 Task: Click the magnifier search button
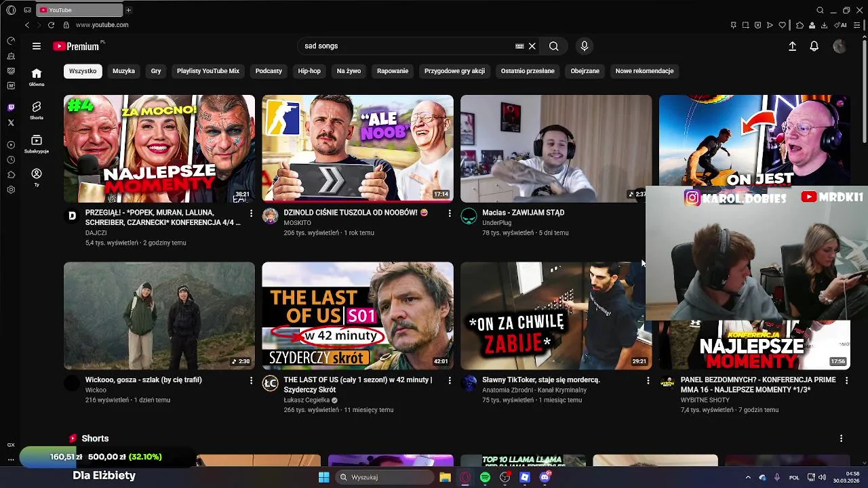tap(554, 46)
